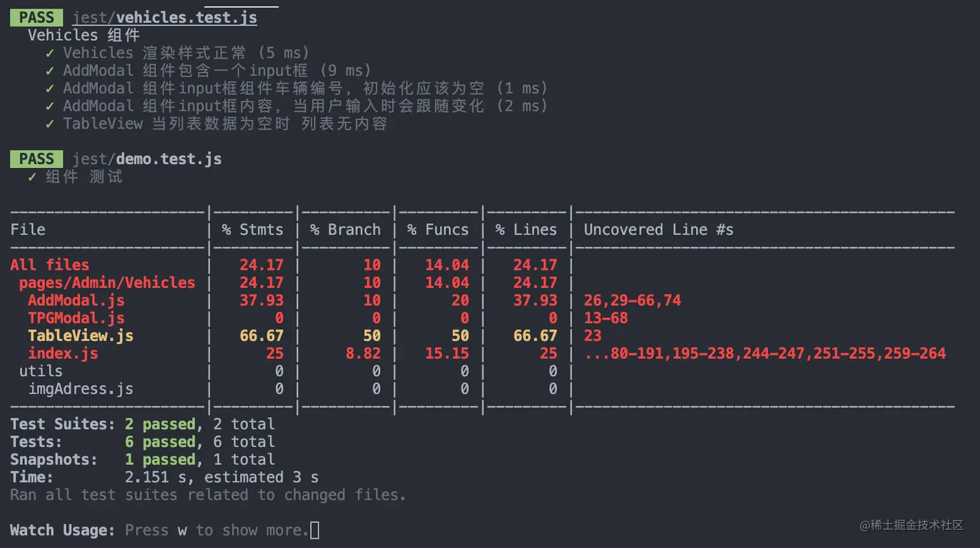This screenshot has height=548, width=980.
Task: Click the 'All files' summary row
Action: pyautogui.click(x=49, y=265)
